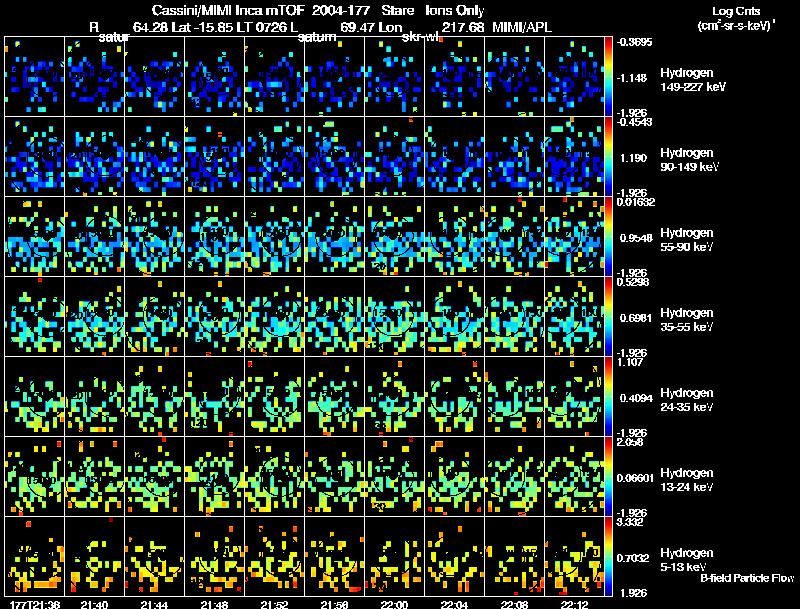Click the Hydrogen 90-149 keV color bar
This screenshot has height=609, width=800.
point(608,156)
